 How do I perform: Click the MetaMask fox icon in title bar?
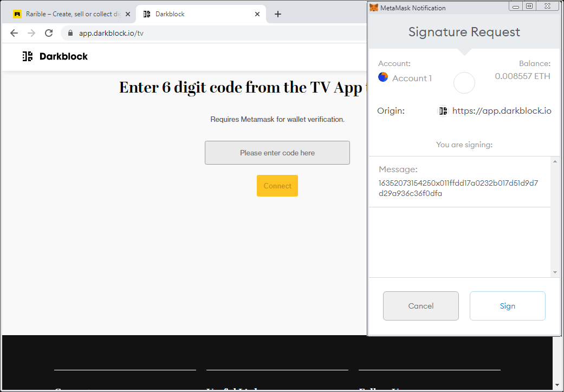click(374, 8)
